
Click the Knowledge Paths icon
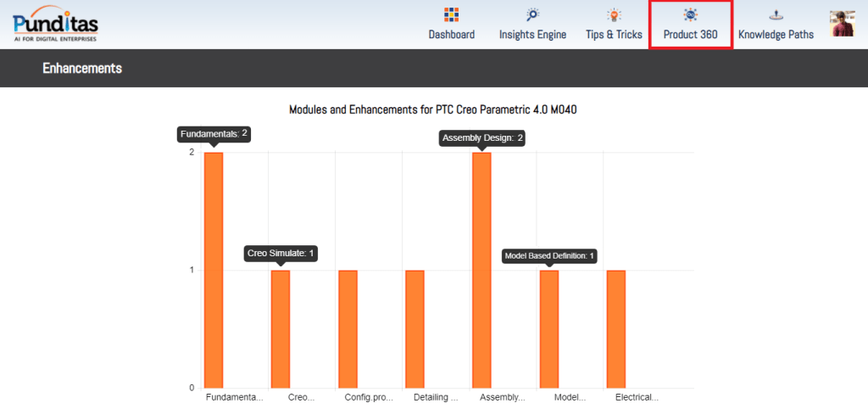pyautogui.click(x=776, y=14)
